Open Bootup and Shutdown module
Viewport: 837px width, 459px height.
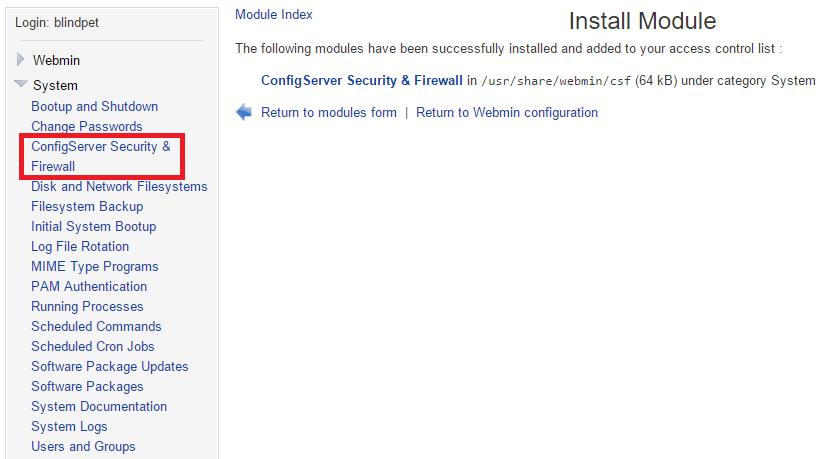[94, 106]
